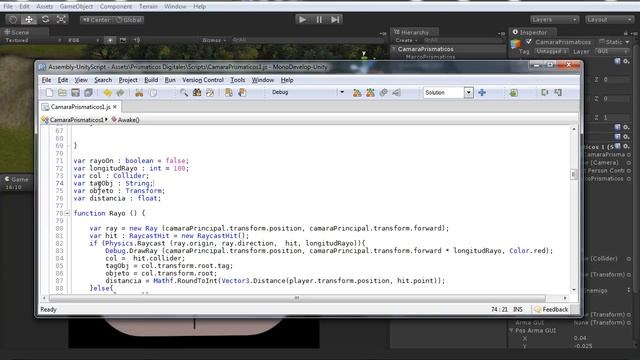Image resolution: width=640 pixels, height=360 pixels.
Task: Click second debug-run icon right of Debug dropdown
Action: [x=370, y=93]
